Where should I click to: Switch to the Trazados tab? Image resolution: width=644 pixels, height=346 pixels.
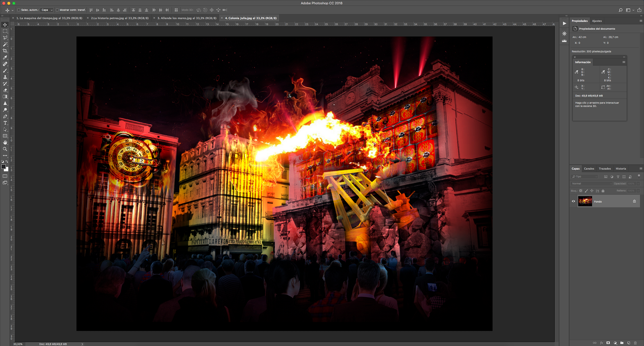coord(605,169)
